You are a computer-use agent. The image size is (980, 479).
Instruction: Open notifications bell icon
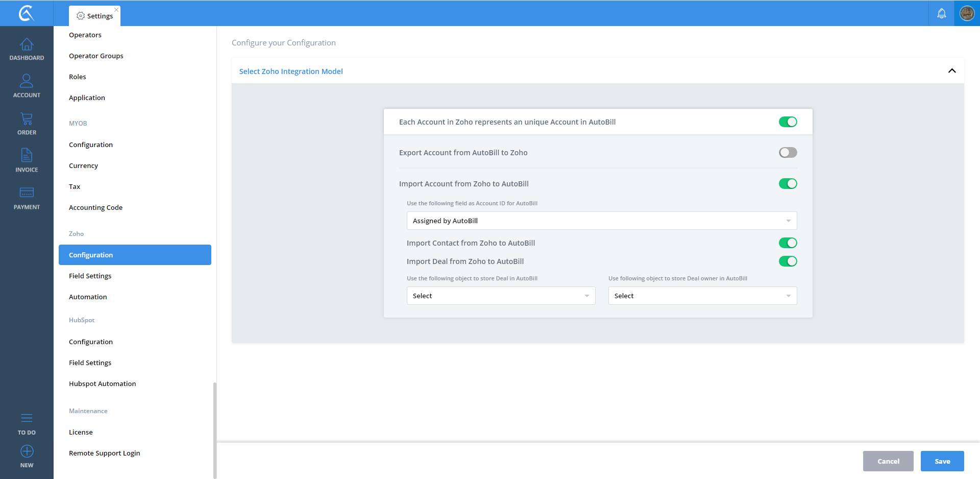[x=941, y=13]
